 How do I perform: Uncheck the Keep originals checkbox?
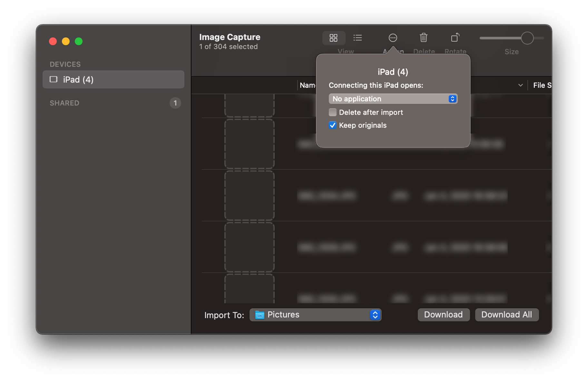pyautogui.click(x=333, y=125)
